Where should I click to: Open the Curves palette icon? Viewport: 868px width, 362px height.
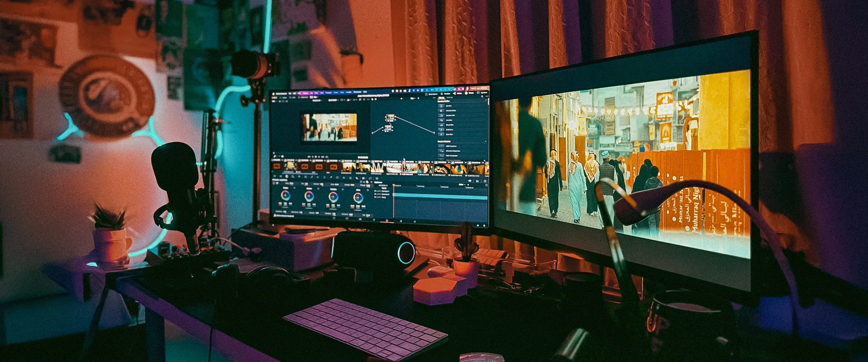click(312, 177)
